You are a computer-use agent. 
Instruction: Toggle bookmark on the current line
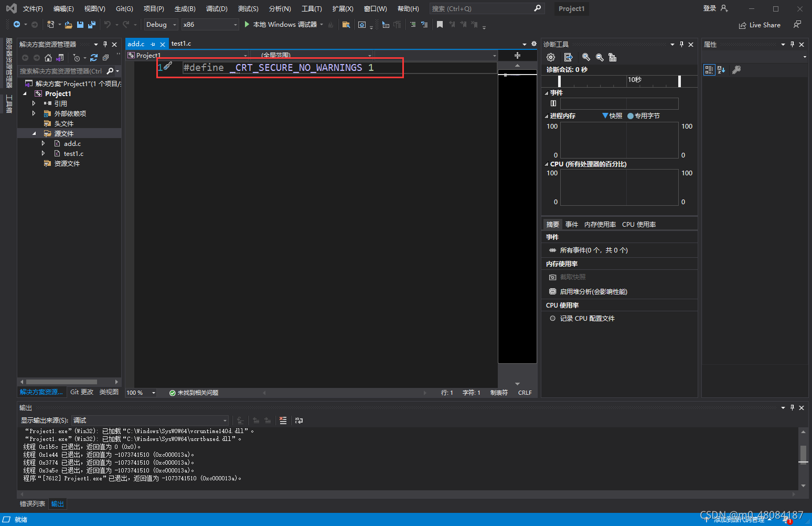point(440,25)
